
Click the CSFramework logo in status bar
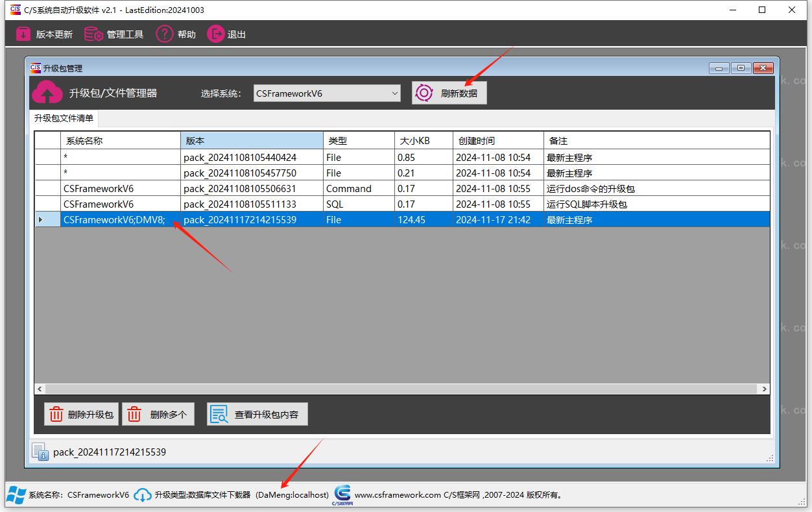tap(342, 494)
